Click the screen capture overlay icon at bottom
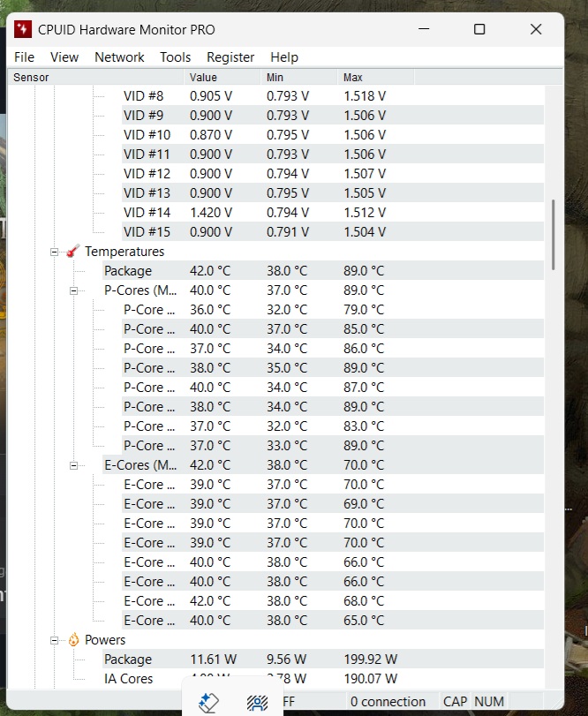The height and width of the screenshot is (716, 588). pyautogui.click(x=257, y=702)
